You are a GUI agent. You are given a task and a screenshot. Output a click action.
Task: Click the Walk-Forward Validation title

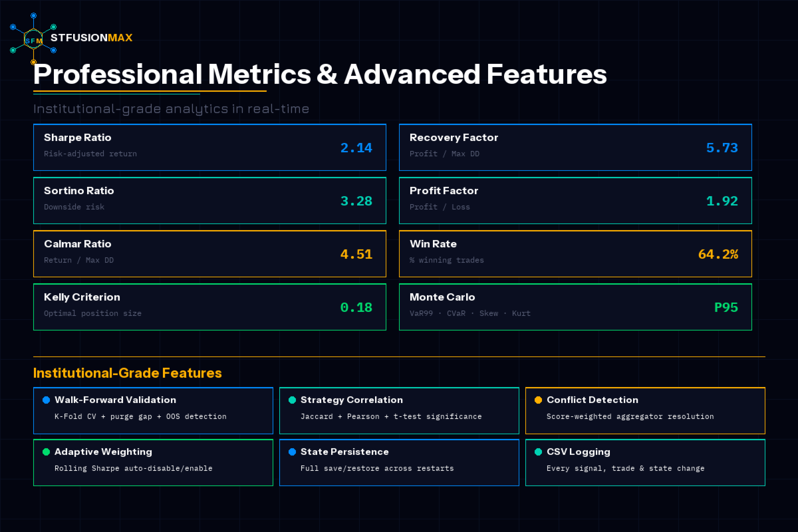tap(115, 400)
